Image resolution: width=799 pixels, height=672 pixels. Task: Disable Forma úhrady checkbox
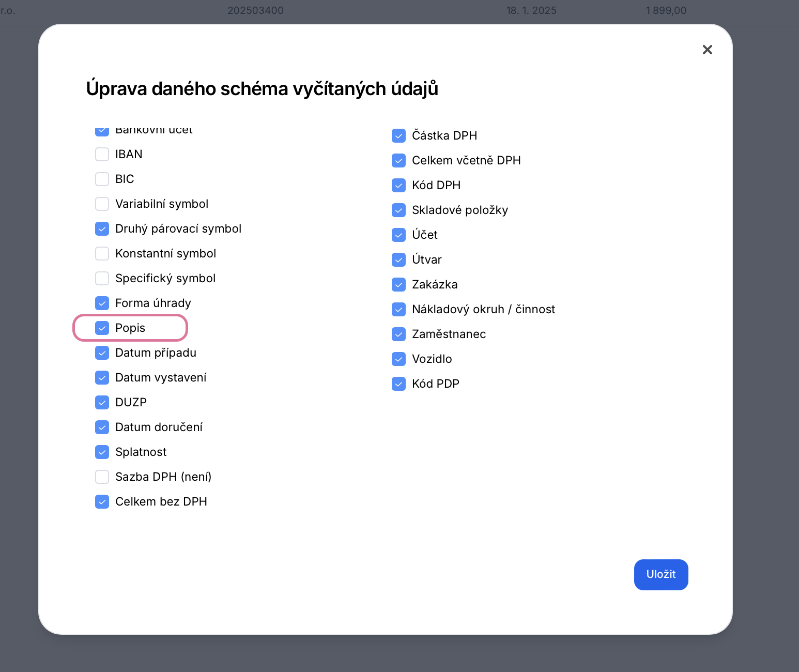tap(102, 303)
